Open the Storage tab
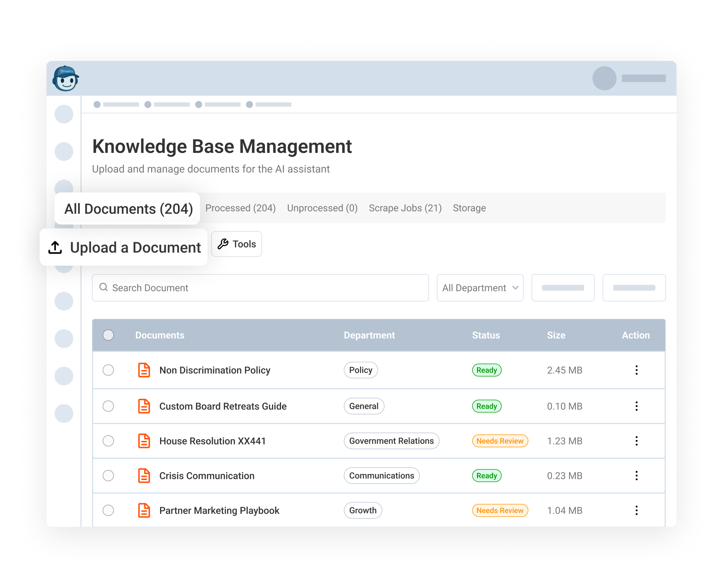The height and width of the screenshot is (588, 723). (469, 208)
